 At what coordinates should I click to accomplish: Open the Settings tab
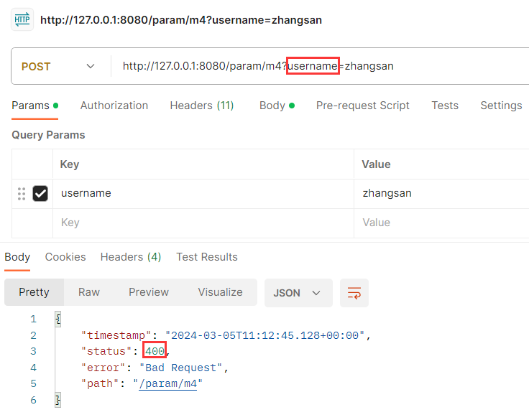pyautogui.click(x=501, y=106)
